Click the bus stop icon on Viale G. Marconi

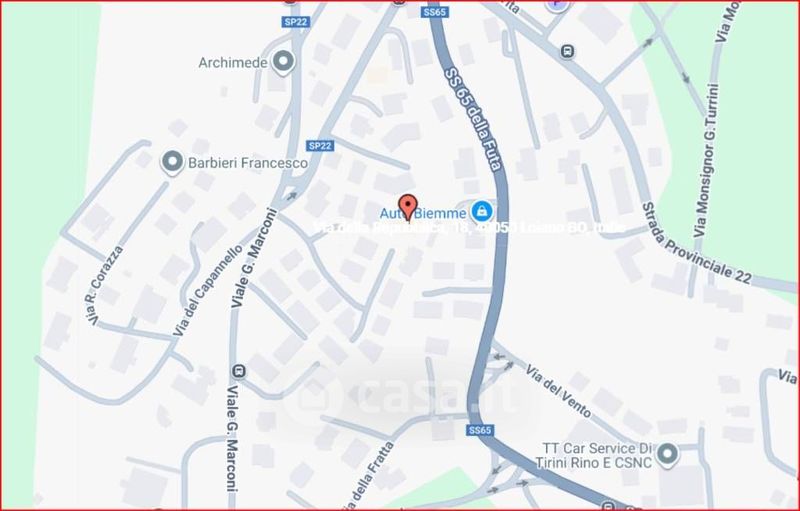[239, 371]
